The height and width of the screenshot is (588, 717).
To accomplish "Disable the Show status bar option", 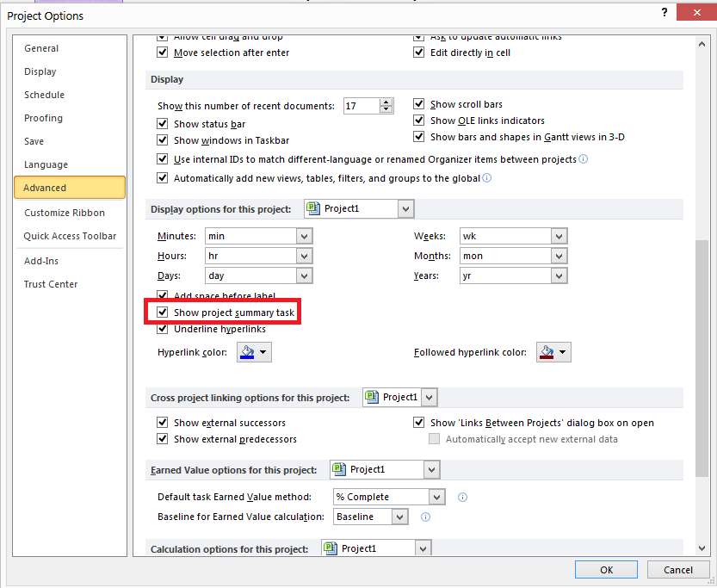I will tap(163, 123).
